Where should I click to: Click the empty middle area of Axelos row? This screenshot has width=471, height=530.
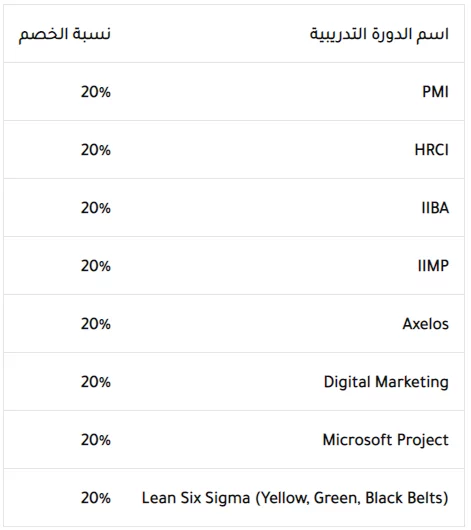pos(254,324)
